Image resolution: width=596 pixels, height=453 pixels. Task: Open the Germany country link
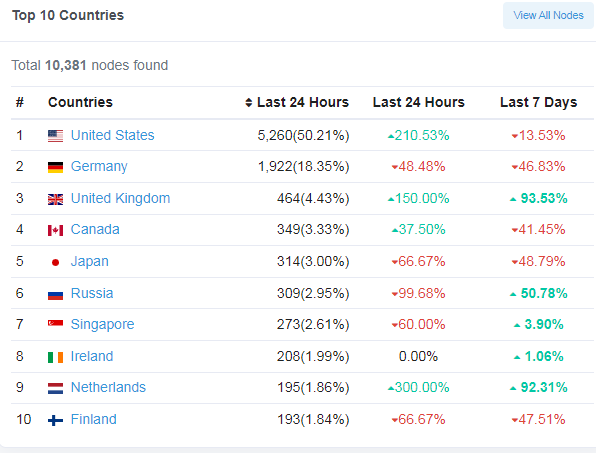[99, 167]
